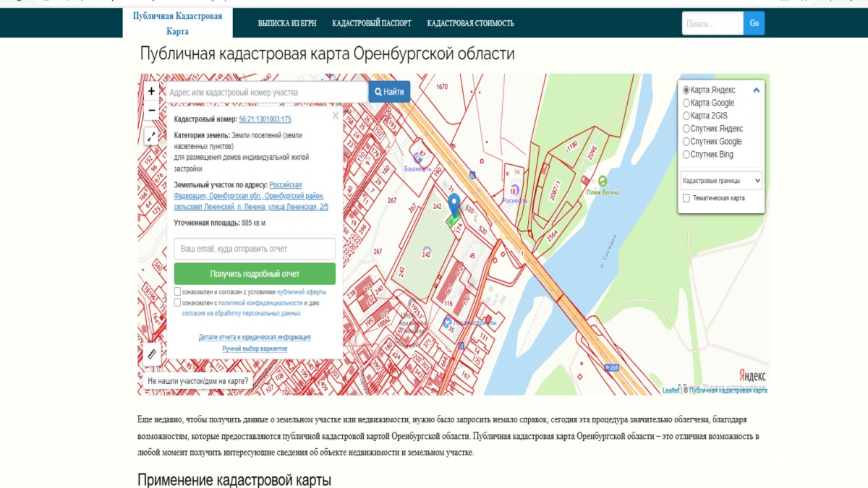Close the cadastral info popup
Viewport: 868px width, 488px height.
(x=335, y=116)
